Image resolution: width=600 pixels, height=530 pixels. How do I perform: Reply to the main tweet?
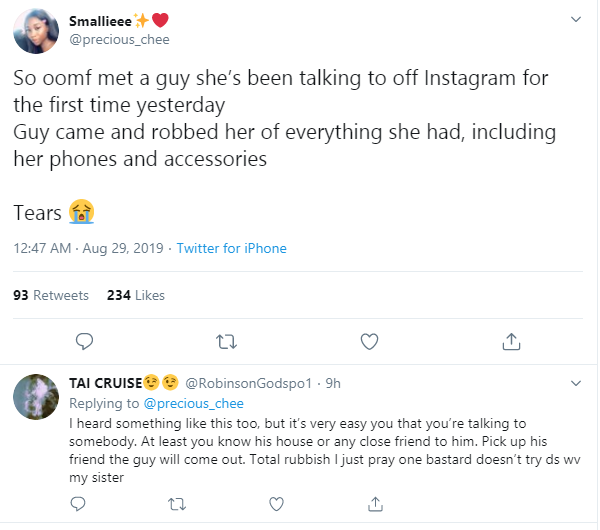[85, 342]
